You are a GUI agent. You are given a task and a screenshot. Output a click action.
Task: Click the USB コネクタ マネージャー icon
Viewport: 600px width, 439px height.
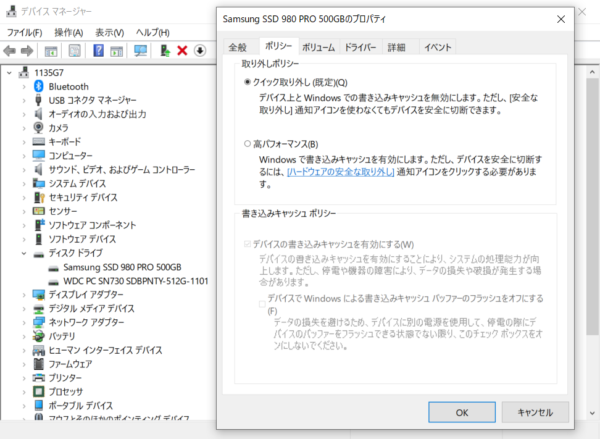(x=38, y=100)
